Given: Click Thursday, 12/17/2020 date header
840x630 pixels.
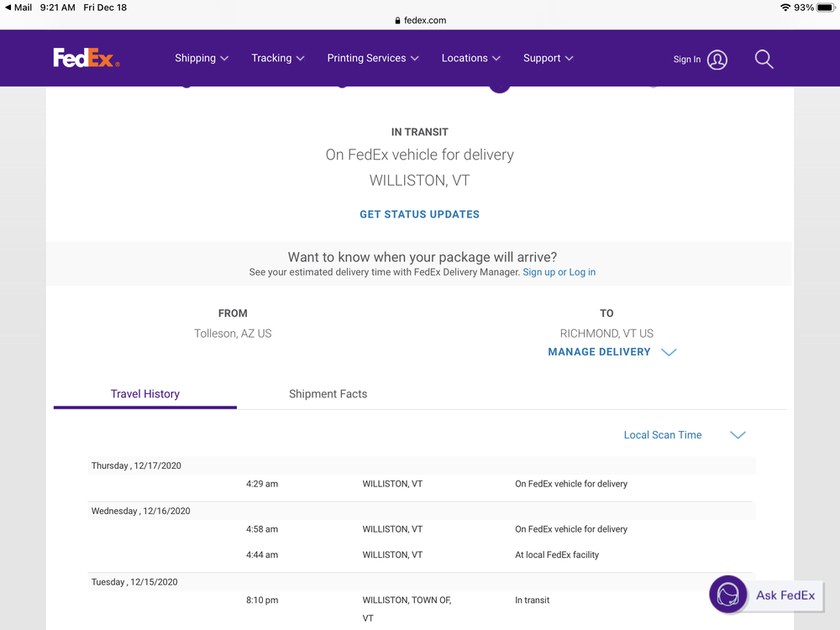Looking at the screenshot, I should pyautogui.click(x=136, y=465).
